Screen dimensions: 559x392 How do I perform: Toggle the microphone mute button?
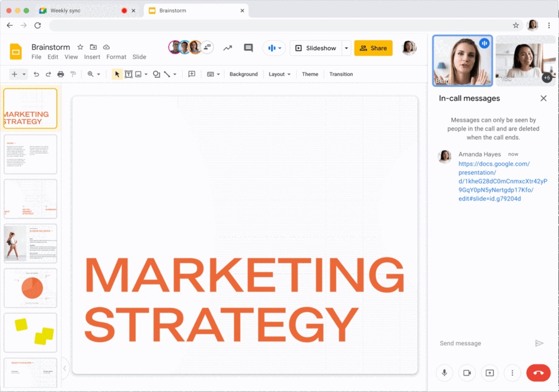coord(444,373)
